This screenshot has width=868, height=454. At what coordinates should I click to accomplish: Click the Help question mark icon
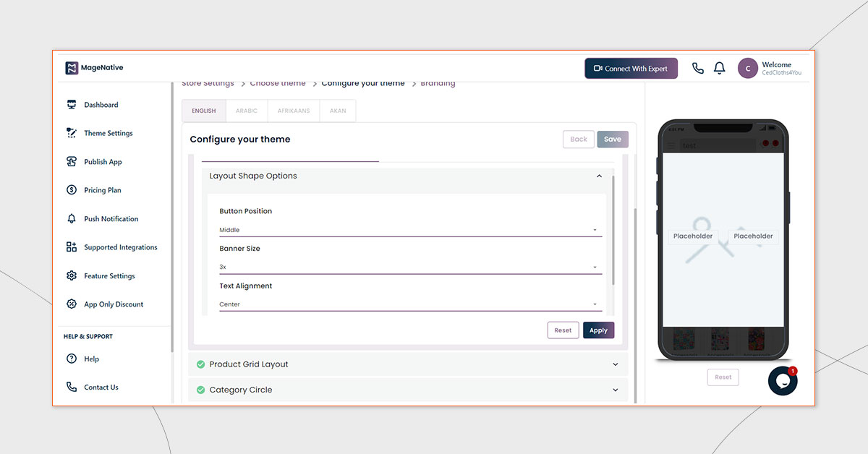tap(72, 359)
